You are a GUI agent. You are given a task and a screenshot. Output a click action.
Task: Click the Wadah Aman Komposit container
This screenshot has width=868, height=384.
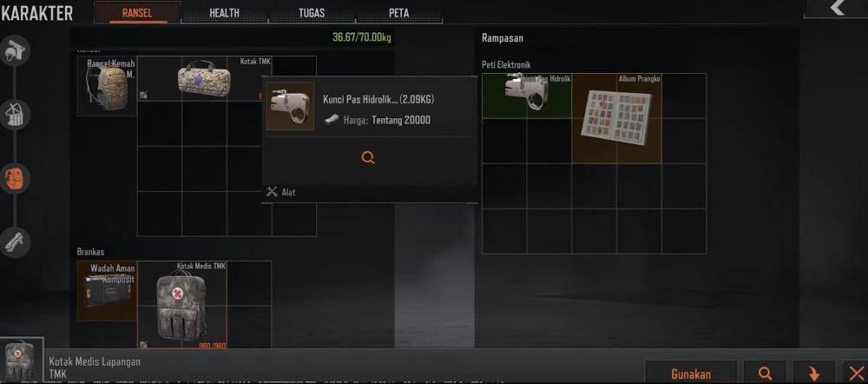(107, 291)
